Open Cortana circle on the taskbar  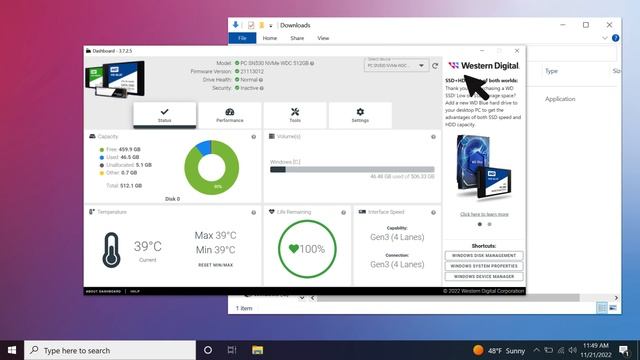[208, 350]
